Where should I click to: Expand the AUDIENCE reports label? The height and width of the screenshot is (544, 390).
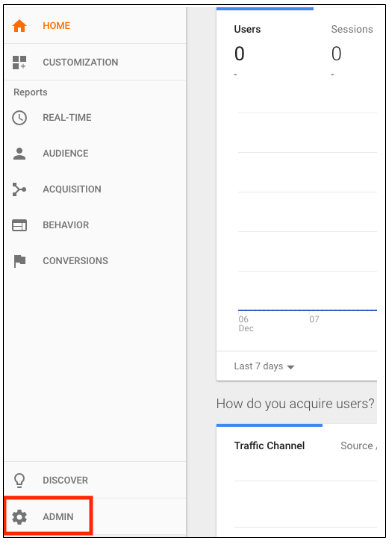coord(66,153)
